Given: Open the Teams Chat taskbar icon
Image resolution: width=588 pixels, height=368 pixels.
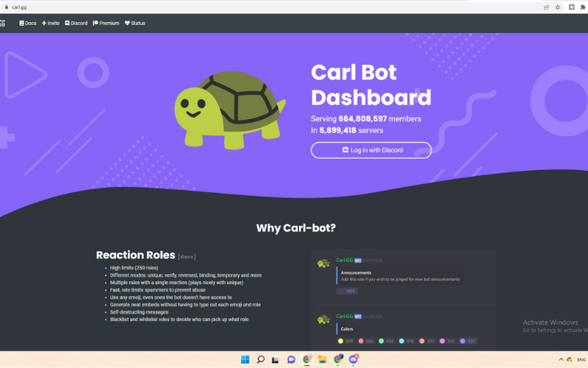Looking at the screenshot, I should click(x=291, y=360).
